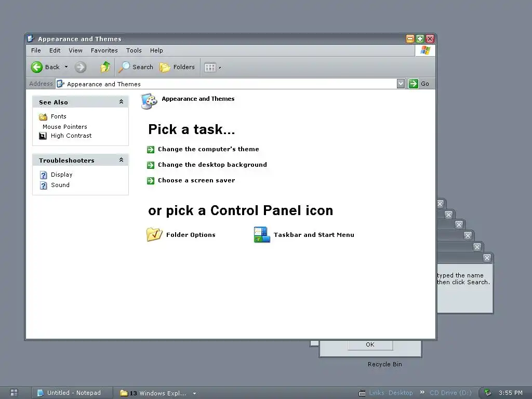Click Change the desktop background link
This screenshot has width=532, height=399.
click(x=212, y=165)
